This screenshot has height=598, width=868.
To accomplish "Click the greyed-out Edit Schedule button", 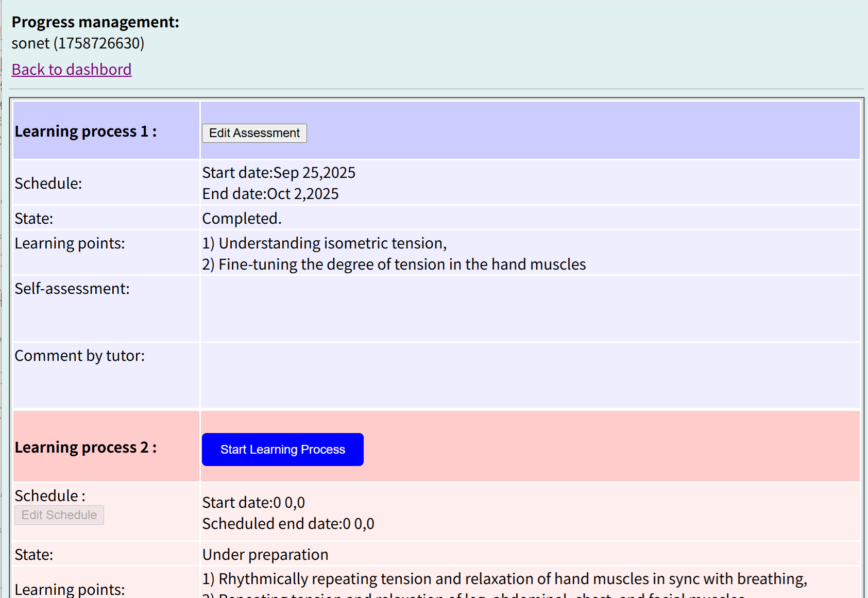I will tap(59, 515).
